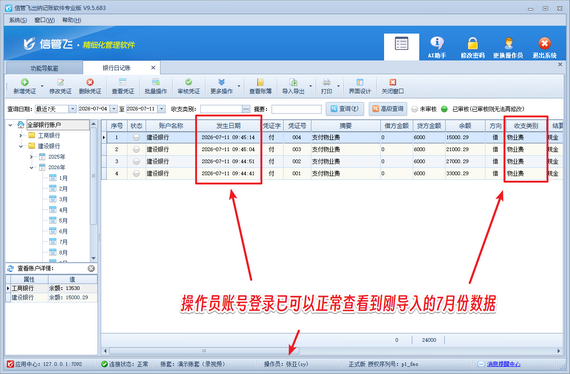Click the 更换操作员 switch operator icon
570x374 pixels.
(508, 43)
